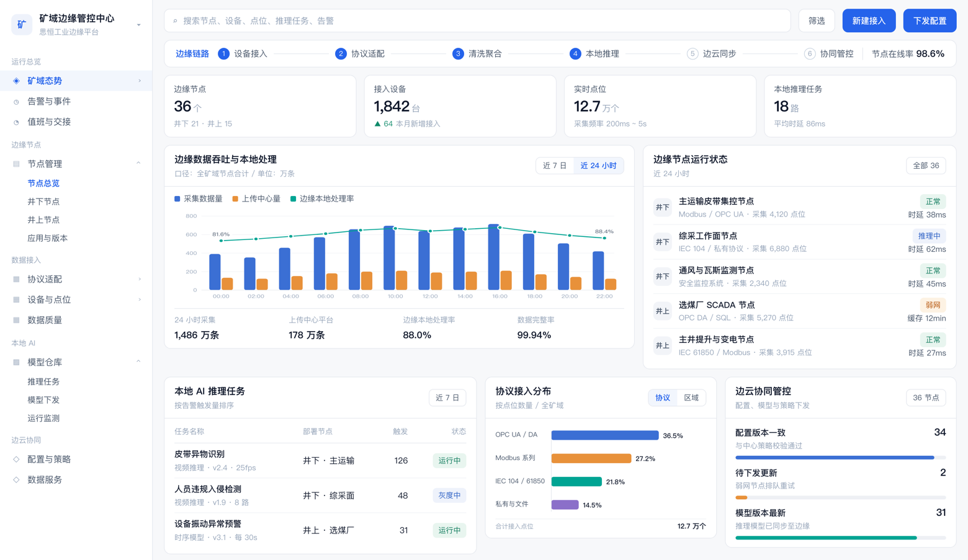Open 井下节点 in sidebar
This screenshot has height=560, width=968.
coord(43,202)
